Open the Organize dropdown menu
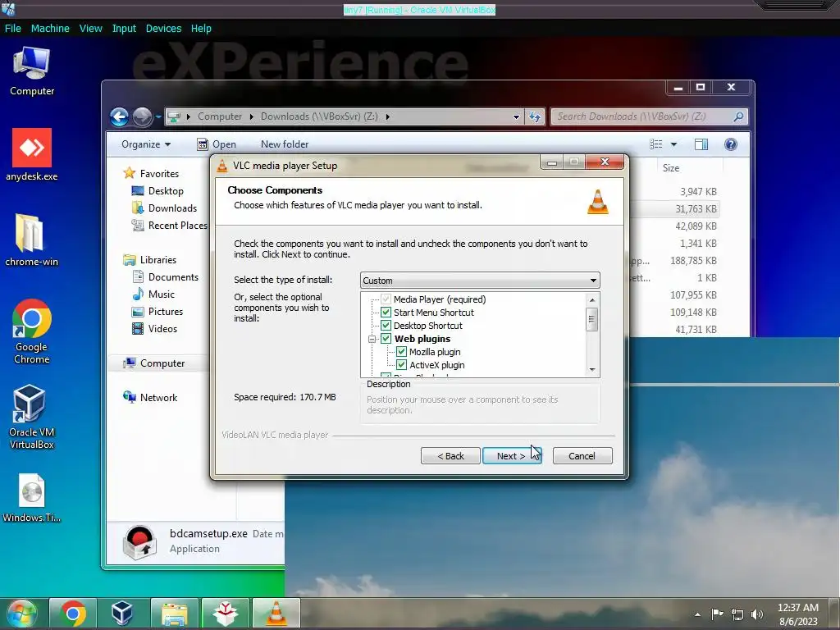This screenshot has width=840, height=630. [x=146, y=144]
